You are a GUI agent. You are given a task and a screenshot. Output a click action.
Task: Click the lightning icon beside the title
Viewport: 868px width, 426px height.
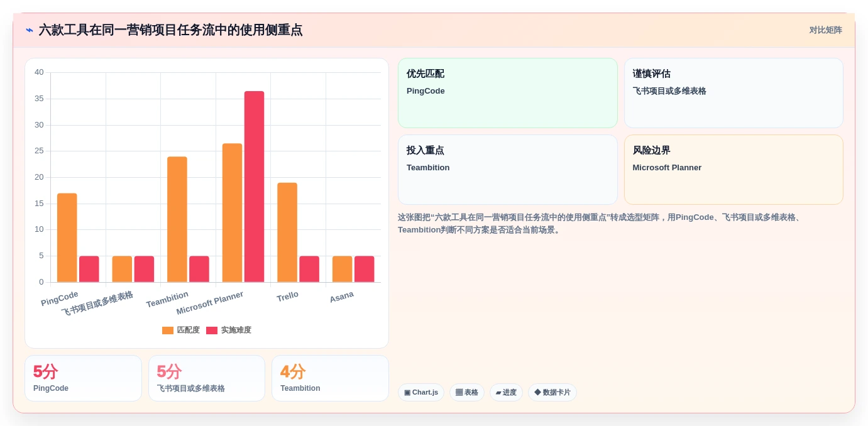pyautogui.click(x=30, y=30)
